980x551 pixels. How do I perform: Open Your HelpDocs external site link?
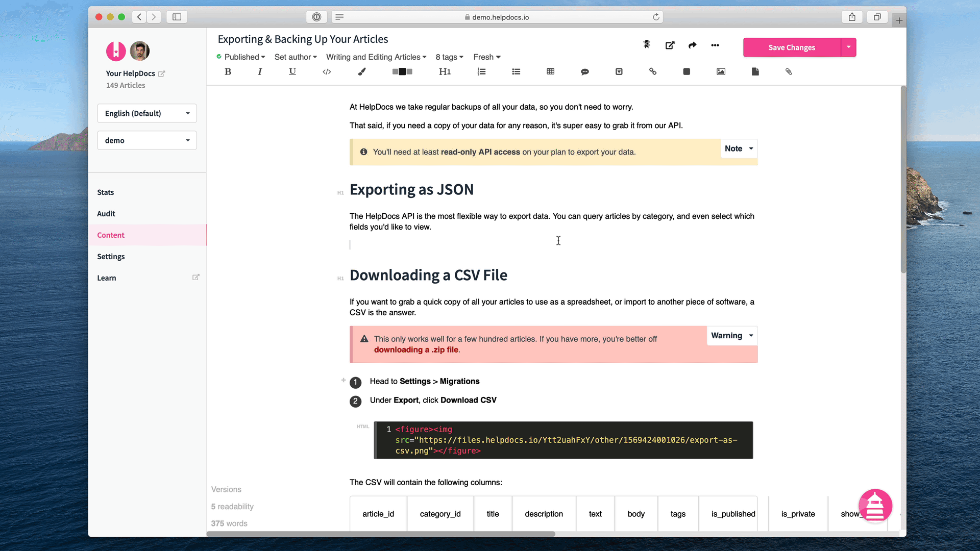coord(162,74)
